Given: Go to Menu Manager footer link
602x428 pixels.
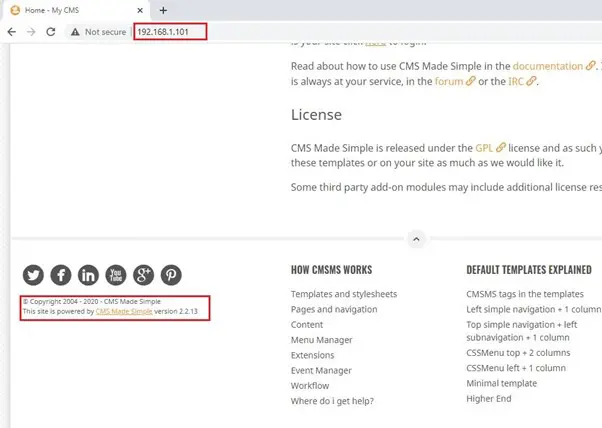Looking at the screenshot, I should pyautogui.click(x=321, y=340).
